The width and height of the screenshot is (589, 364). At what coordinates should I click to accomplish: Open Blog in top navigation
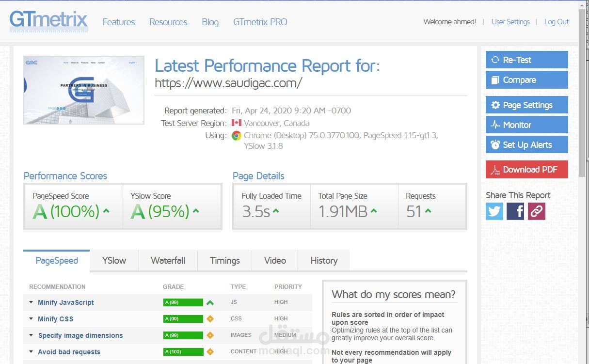[x=210, y=22]
